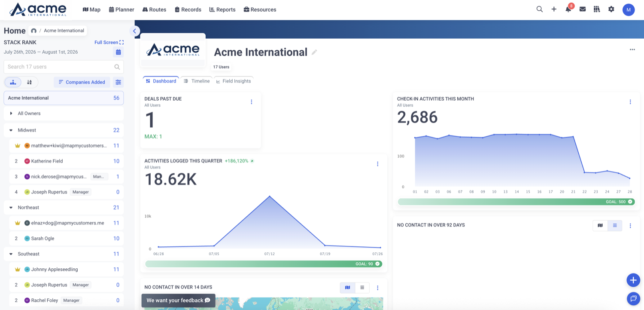Collapse the Northeast team group

11,208
